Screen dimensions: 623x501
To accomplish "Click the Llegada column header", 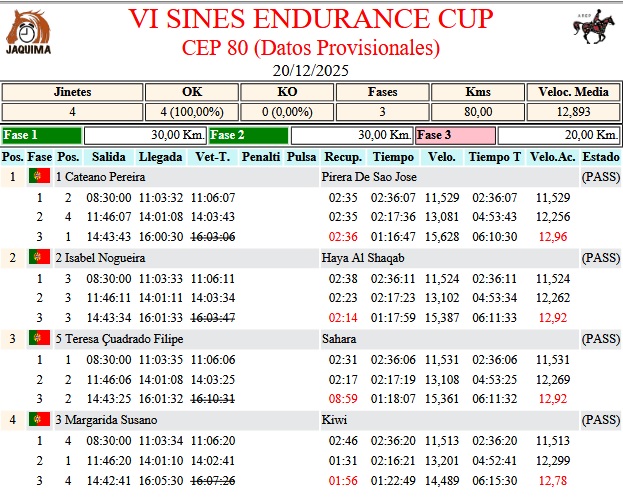I will click(x=160, y=157).
